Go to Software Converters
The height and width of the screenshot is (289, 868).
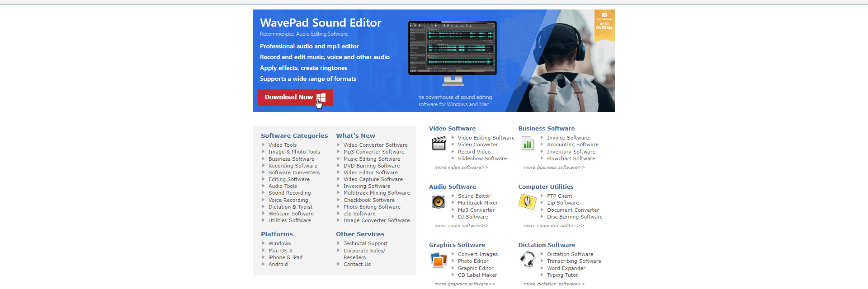(294, 172)
